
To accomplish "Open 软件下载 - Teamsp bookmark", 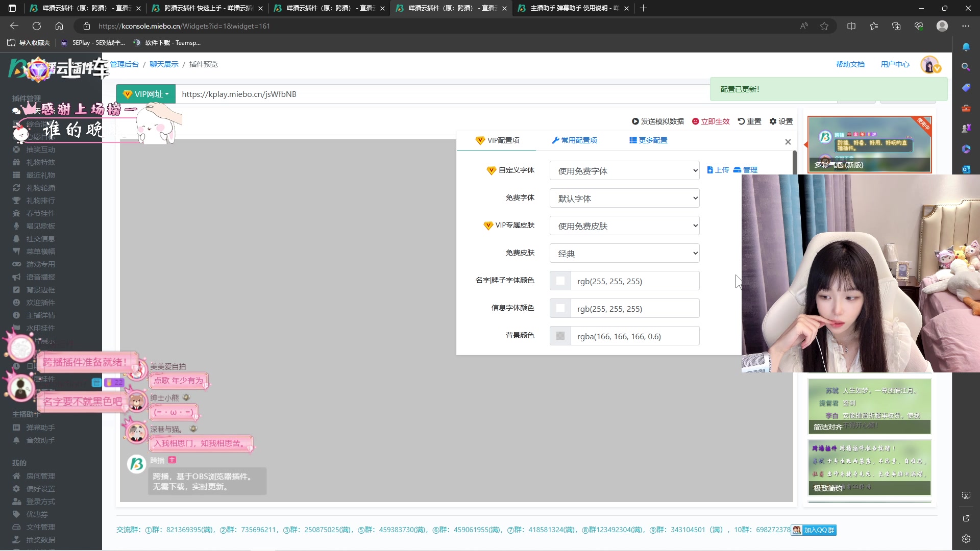I will click(167, 43).
